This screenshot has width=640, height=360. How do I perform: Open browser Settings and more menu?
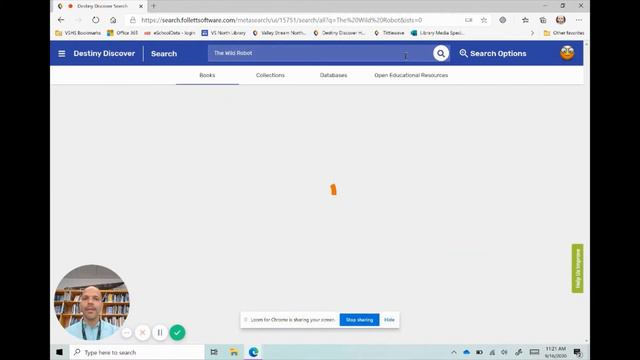point(579,20)
